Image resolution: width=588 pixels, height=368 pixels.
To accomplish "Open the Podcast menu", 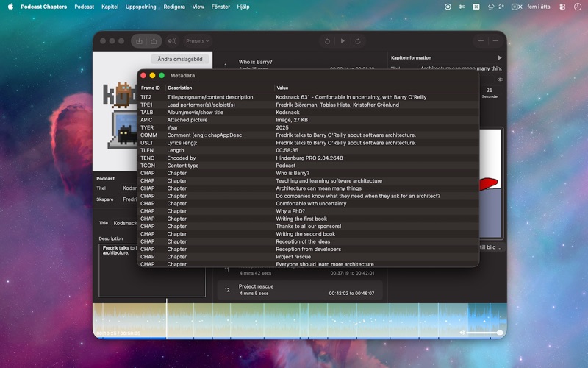I will tap(85, 7).
